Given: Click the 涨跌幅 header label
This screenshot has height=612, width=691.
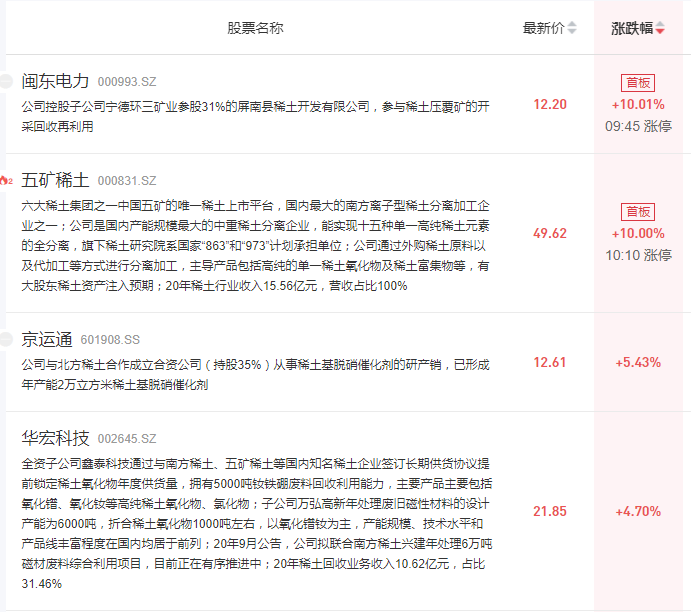Looking at the screenshot, I should tap(632, 28).
